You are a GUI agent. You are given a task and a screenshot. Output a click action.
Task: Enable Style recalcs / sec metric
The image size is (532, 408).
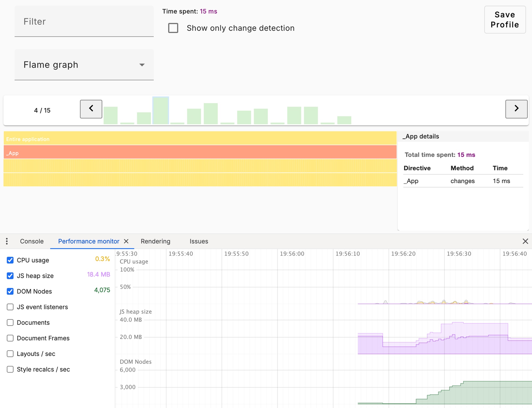(x=10, y=369)
